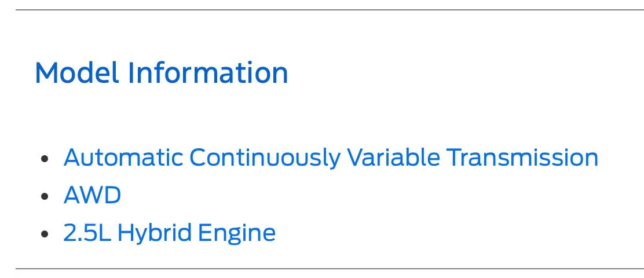The image size is (644, 278).
Task: Open the Automatic Continuously Variable Transmission link
Action: [x=331, y=158]
